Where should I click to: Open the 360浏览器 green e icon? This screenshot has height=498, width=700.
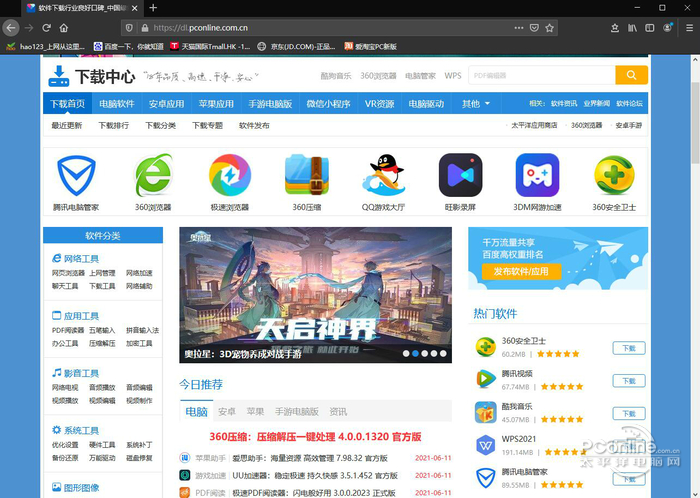click(x=154, y=175)
